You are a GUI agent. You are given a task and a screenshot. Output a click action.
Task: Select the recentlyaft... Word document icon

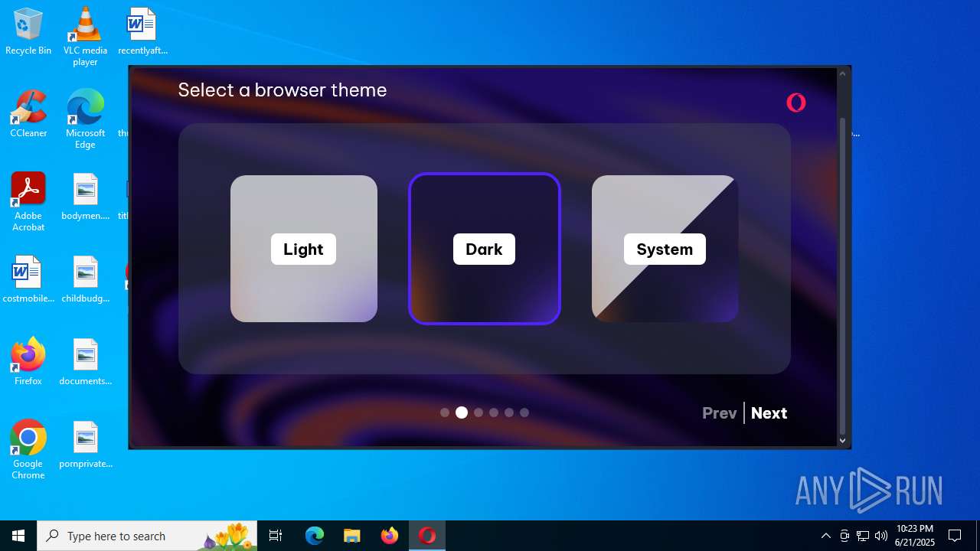point(142,32)
